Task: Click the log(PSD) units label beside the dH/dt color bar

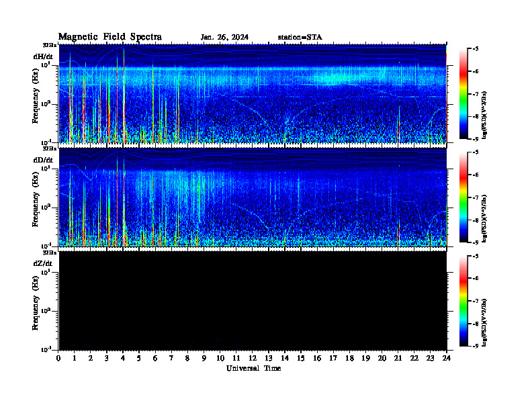Action: tap(484, 115)
